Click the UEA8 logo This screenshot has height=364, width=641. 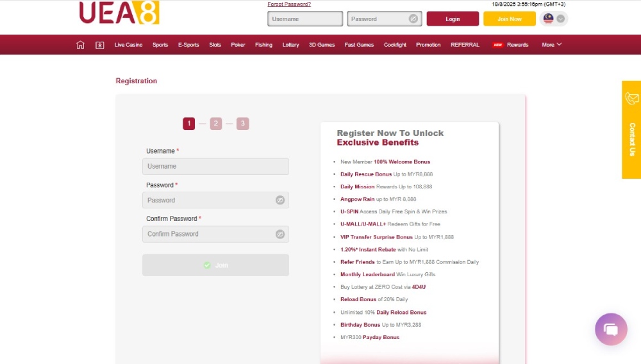119,13
